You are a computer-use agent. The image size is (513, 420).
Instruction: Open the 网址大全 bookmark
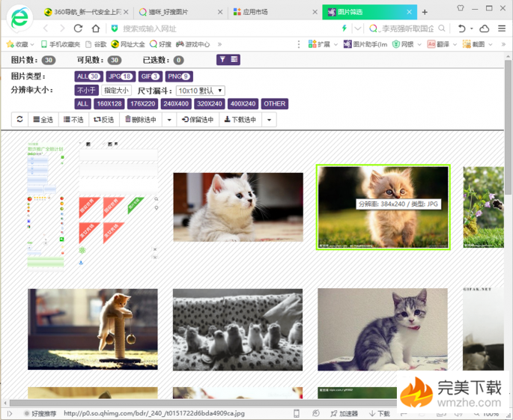coord(128,44)
